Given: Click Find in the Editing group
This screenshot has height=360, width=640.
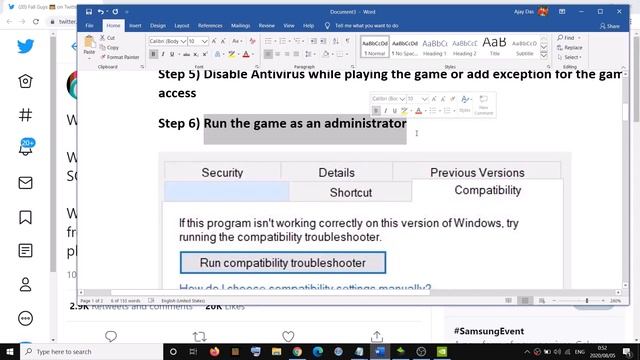Looking at the screenshot, I should [568, 38].
